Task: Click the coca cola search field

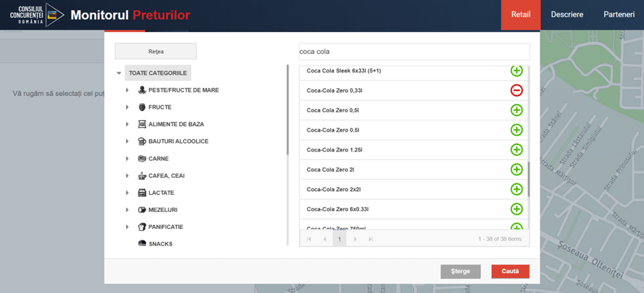Action: 414,52
